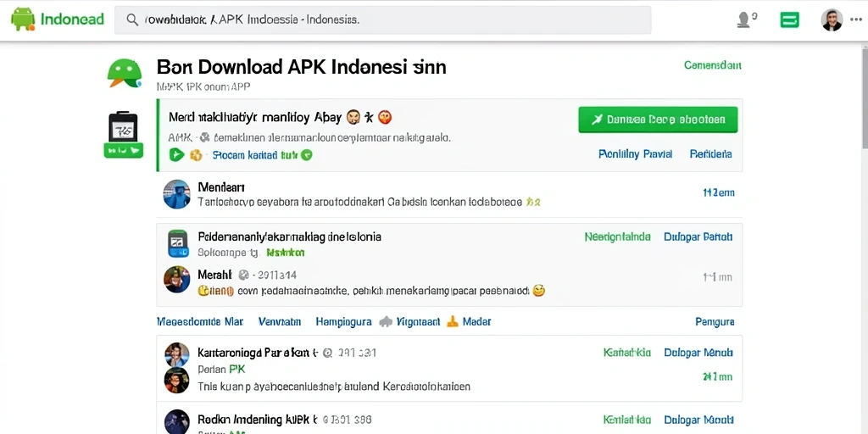Click the verified badge beside 'Merahl'
Viewport: 868px width, 434px height.
click(x=243, y=275)
